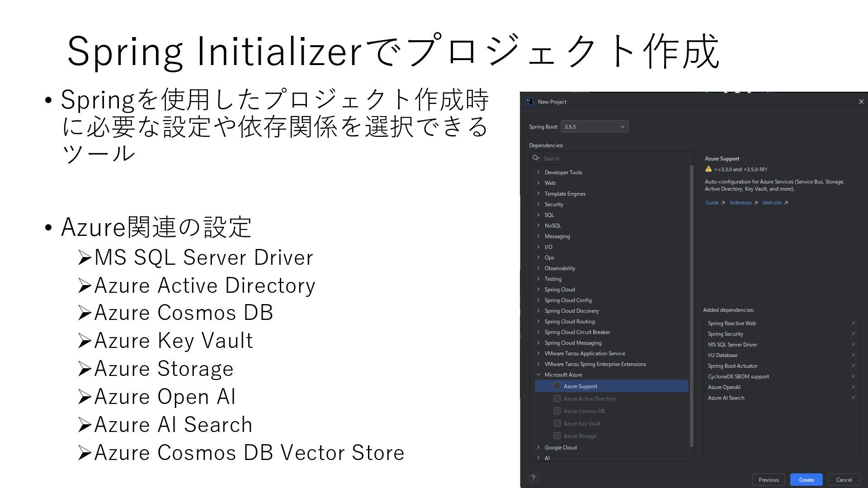Expand the Ops category
This screenshot has width=868, height=488.
coord(538,258)
